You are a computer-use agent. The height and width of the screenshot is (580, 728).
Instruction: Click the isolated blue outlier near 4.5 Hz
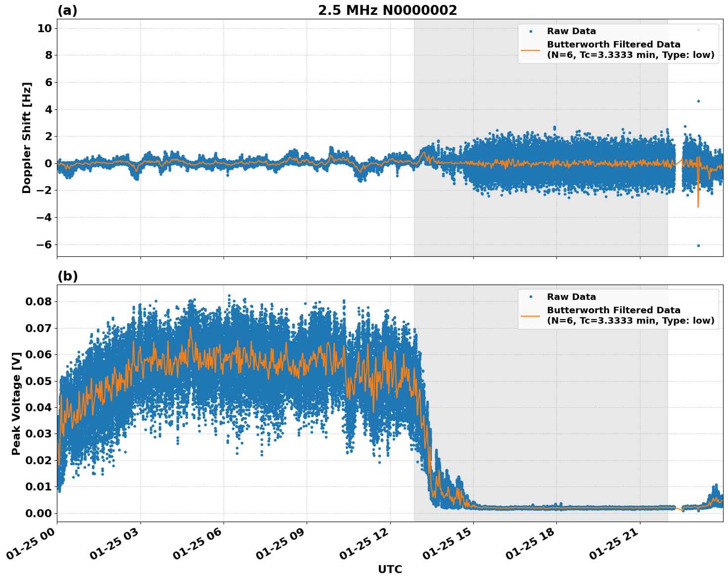(x=698, y=100)
